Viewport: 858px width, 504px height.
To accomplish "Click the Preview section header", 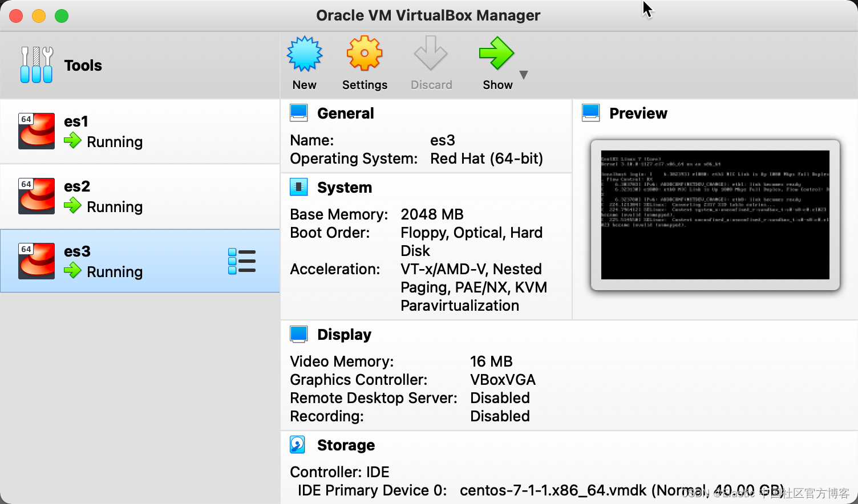I will [638, 113].
